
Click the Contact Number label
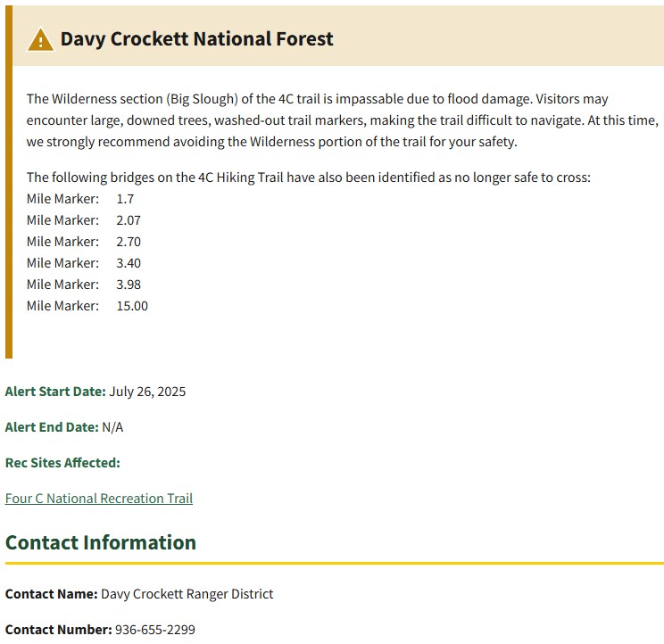click(x=58, y=630)
